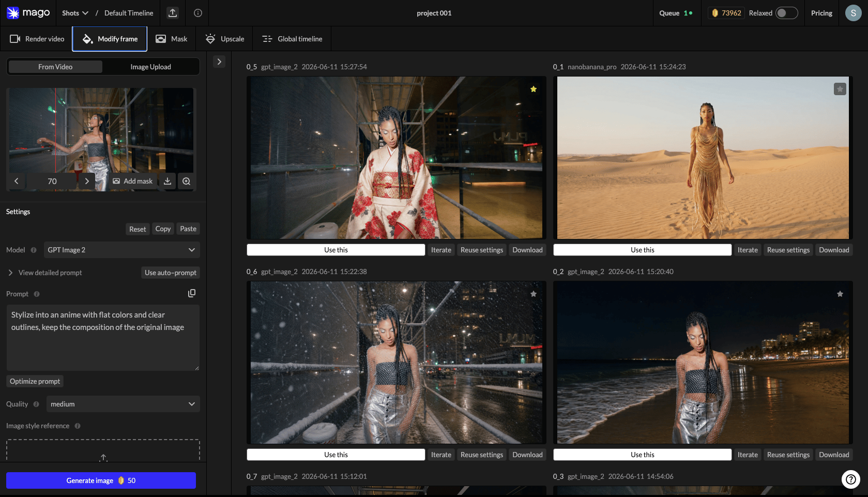Select From Video source option

click(55, 67)
